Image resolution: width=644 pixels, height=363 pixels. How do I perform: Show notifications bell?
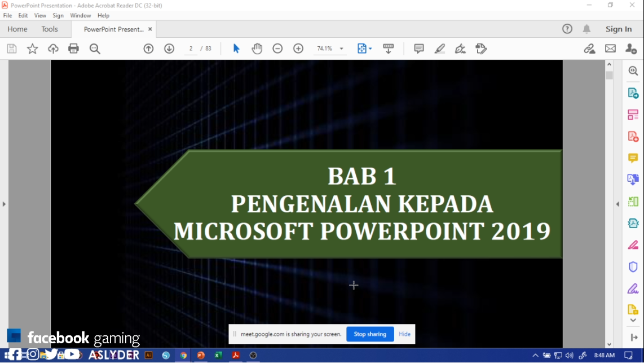pyautogui.click(x=586, y=29)
